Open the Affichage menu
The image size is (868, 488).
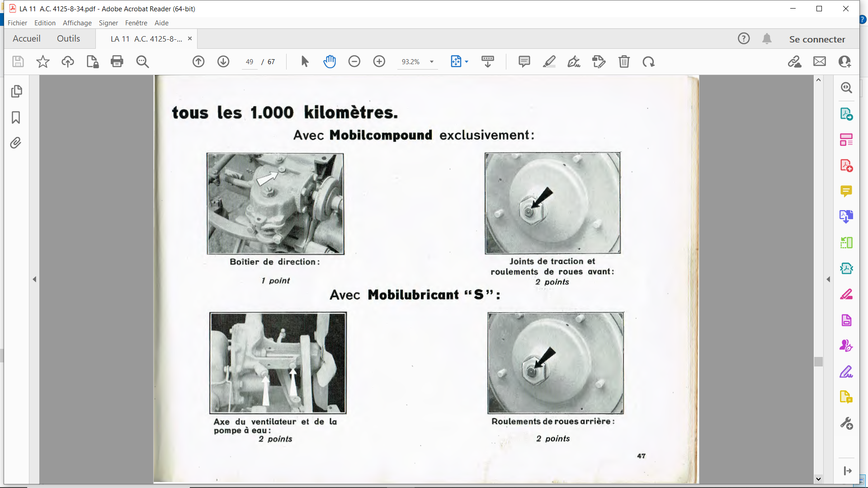point(77,23)
